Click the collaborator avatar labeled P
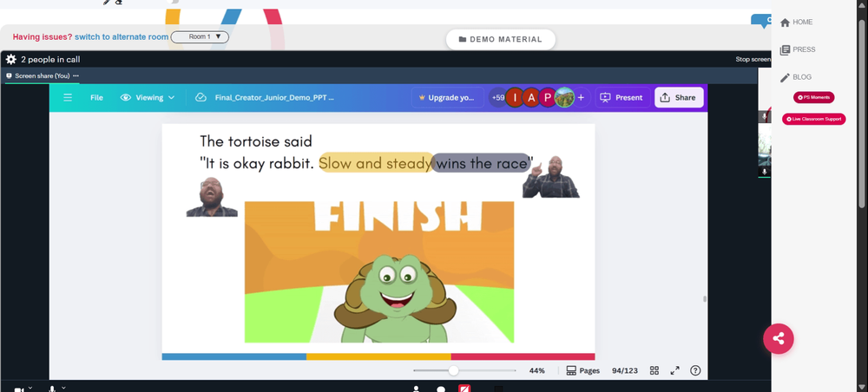 click(548, 97)
